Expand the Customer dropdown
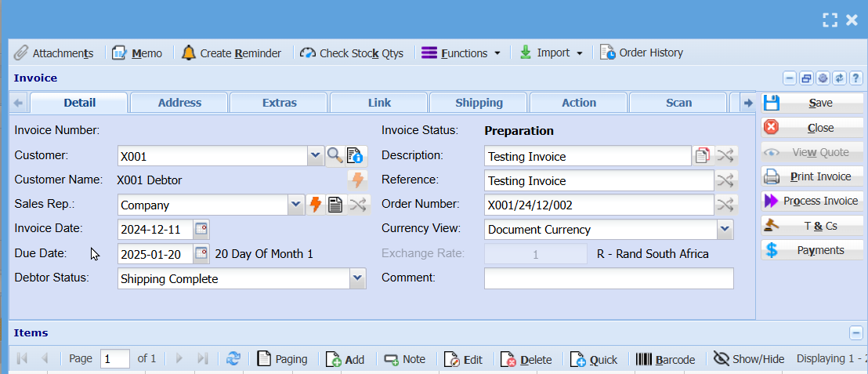868x374 pixels. pyautogui.click(x=315, y=155)
